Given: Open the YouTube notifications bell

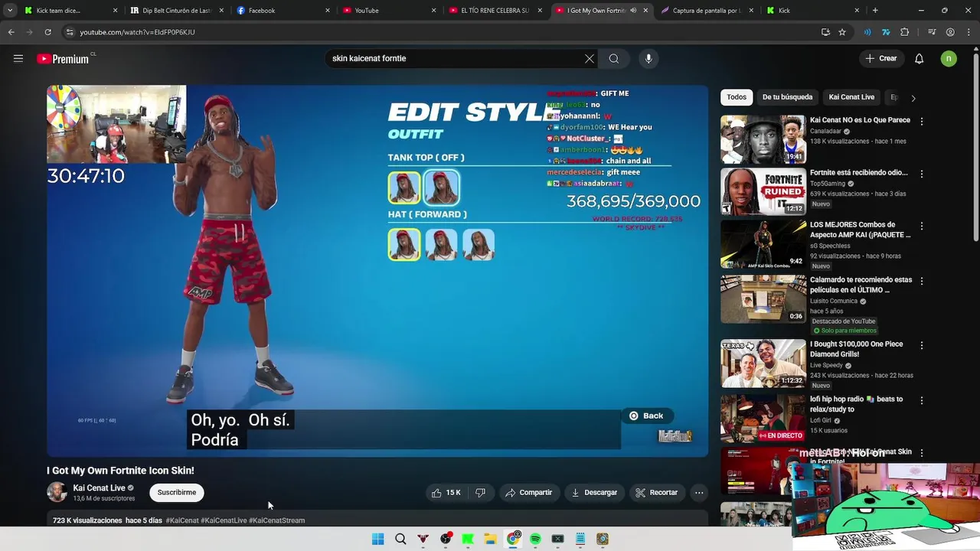Looking at the screenshot, I should [920, 58].
